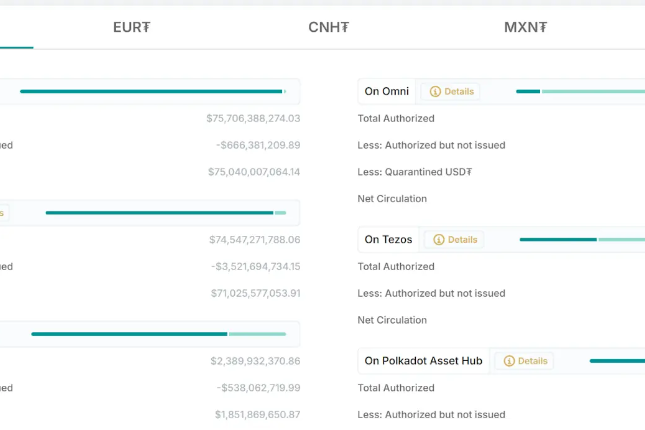Viewport: 645px width, 430px height.
Task: Open Details for On Omni
Action: coord(452,91)
